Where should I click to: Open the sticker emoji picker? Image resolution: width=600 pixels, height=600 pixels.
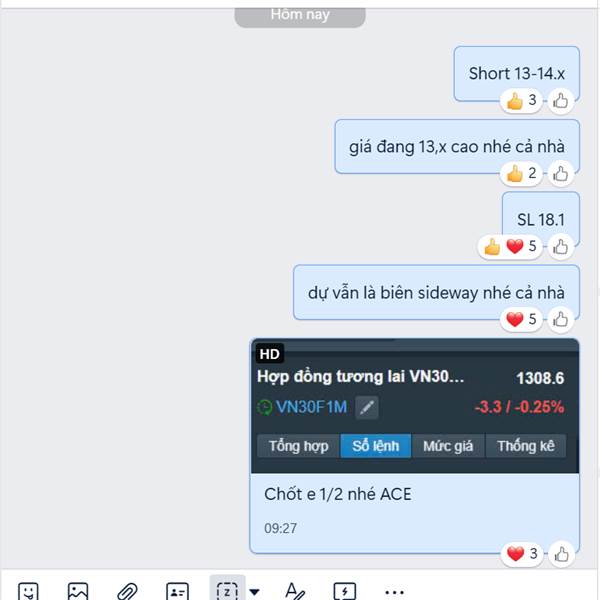click(x=29, y=592)
